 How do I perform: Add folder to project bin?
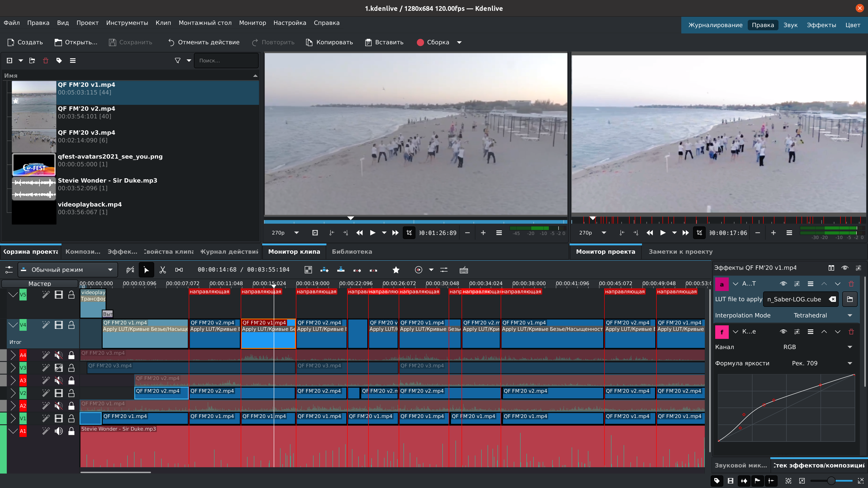coord(32,61)
